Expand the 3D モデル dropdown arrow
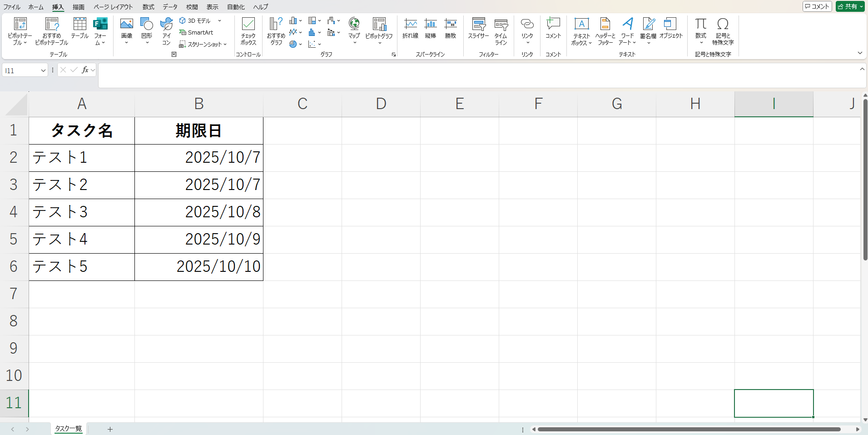The image size is (868, 435). click(x=220, y=21)
